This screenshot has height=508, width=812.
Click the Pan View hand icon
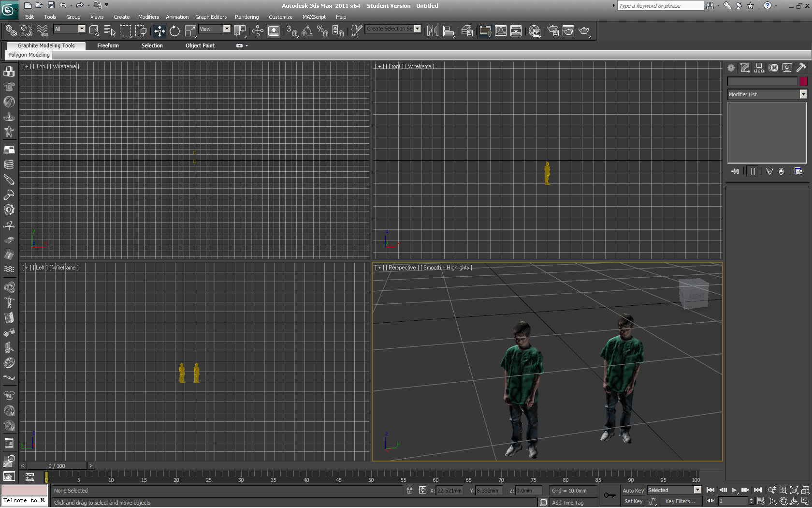(x=783, y=501)
